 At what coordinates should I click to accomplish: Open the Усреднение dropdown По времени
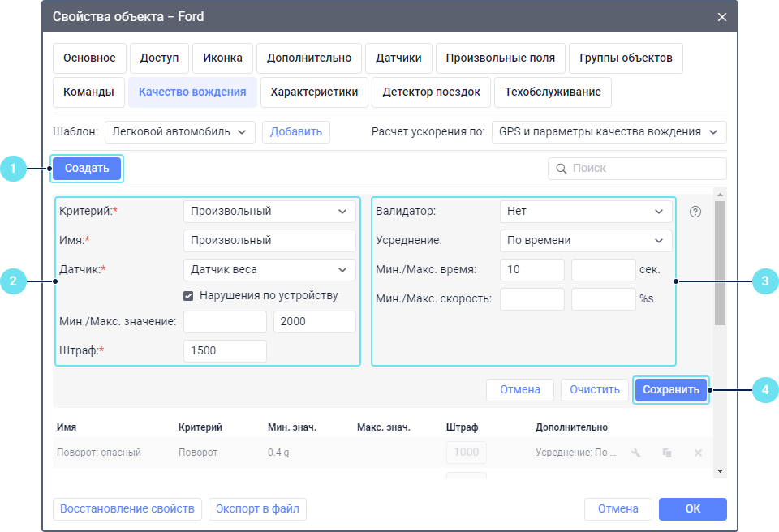(586, 240)
